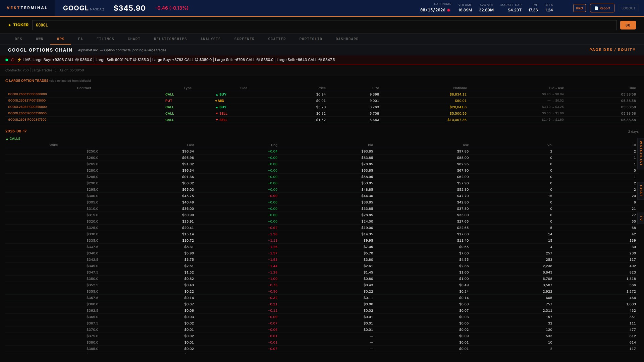Viewport: 644px width, 362px height.
Task: Click the lightning bolt LIVE icon
Action: point(19,60)
